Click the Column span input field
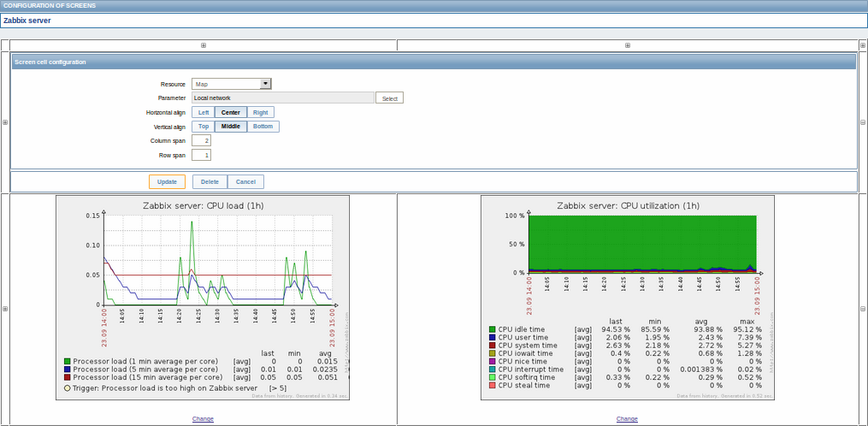The height and width of the screenshot is (426, 868). pos(202,140)
